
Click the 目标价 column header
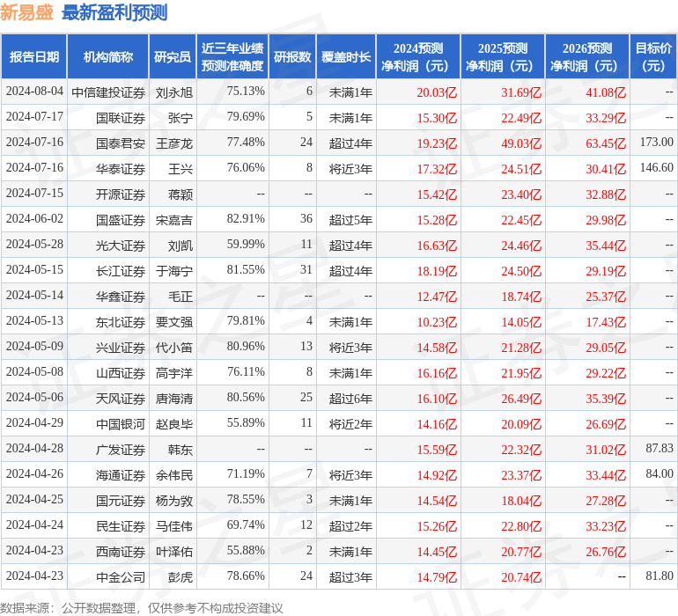[653, 56]
